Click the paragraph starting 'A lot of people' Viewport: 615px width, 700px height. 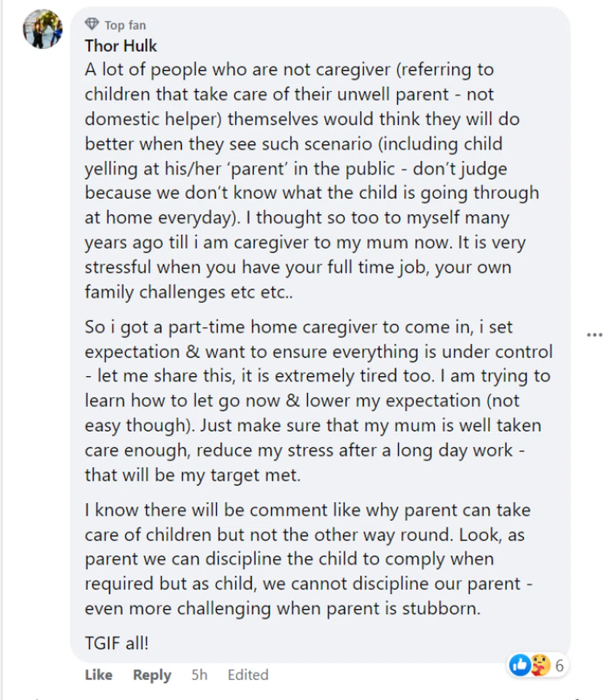pos(307,181)
